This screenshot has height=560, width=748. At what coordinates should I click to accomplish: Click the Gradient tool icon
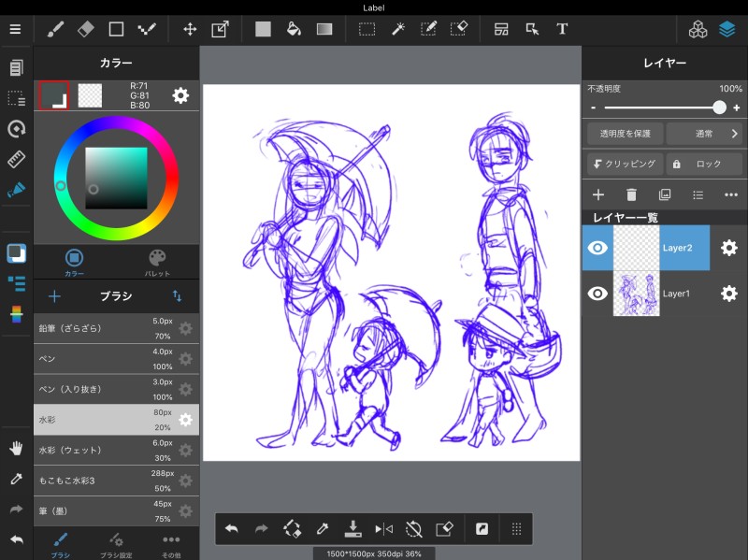pos(324,29)
